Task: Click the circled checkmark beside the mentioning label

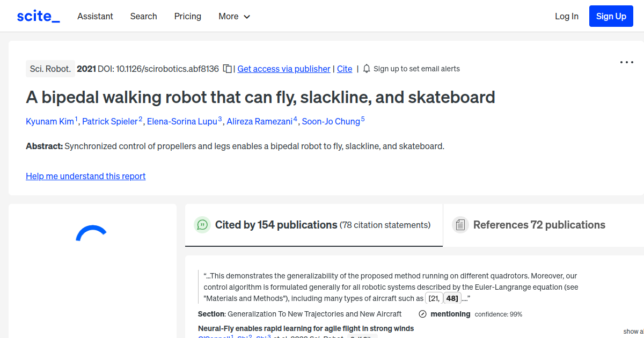Action: tap(423, 314)
